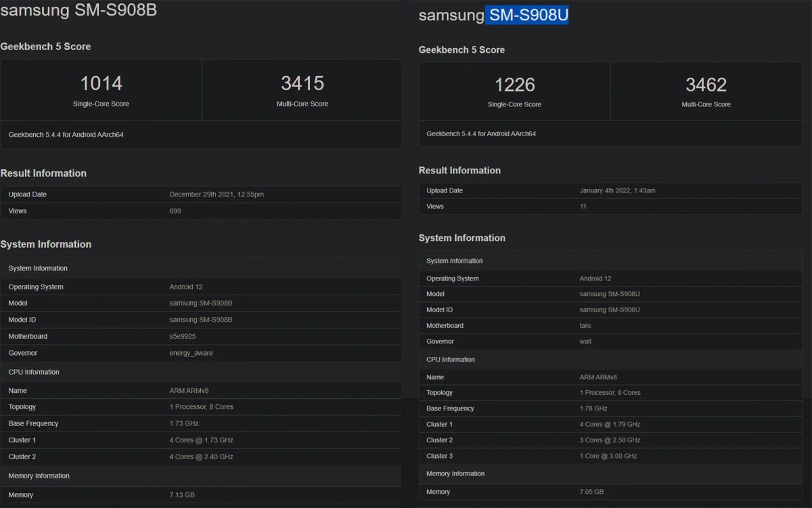This screenshot has width=812, height=508.
Task: Click the s5e9925 motherboard value
Action: click(x=182, y=336)
